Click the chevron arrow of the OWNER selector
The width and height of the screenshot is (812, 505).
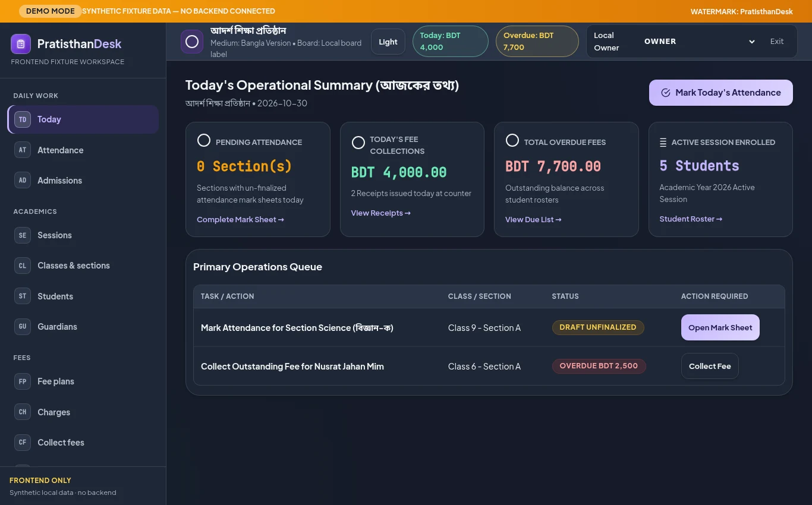pyautogui.click(x=751, y=42)
